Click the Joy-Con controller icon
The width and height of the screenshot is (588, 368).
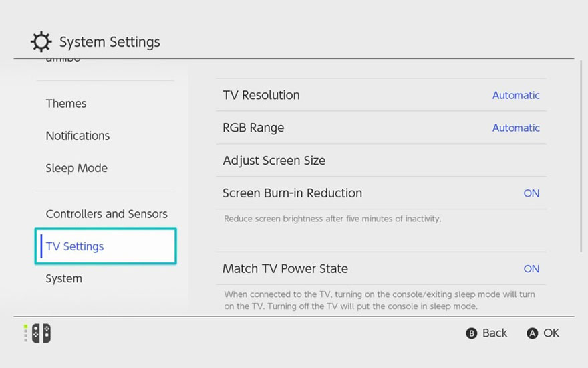[x=41, y=333]
